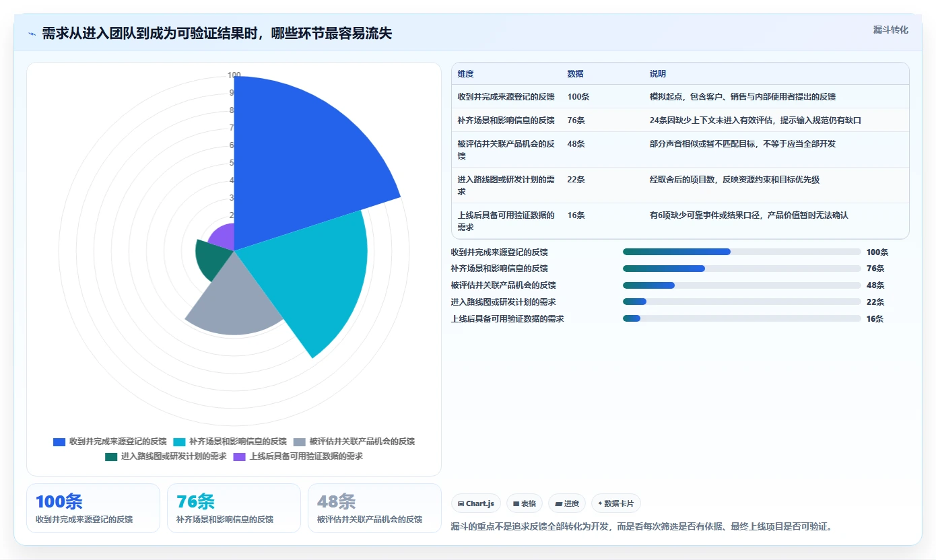The width and height of the screenshot is (936, 560).
Task: Click description starting 部分声音相似
Action: [x=743, y=144]
